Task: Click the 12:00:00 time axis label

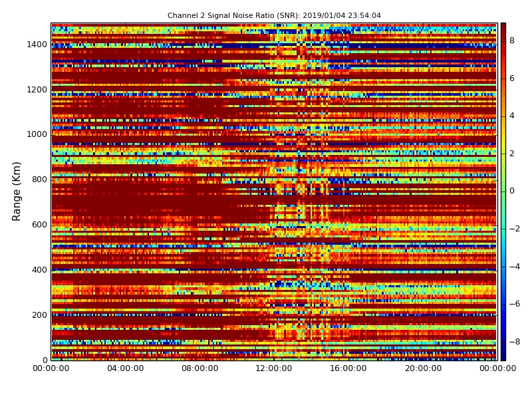Action: pos(274,368)
